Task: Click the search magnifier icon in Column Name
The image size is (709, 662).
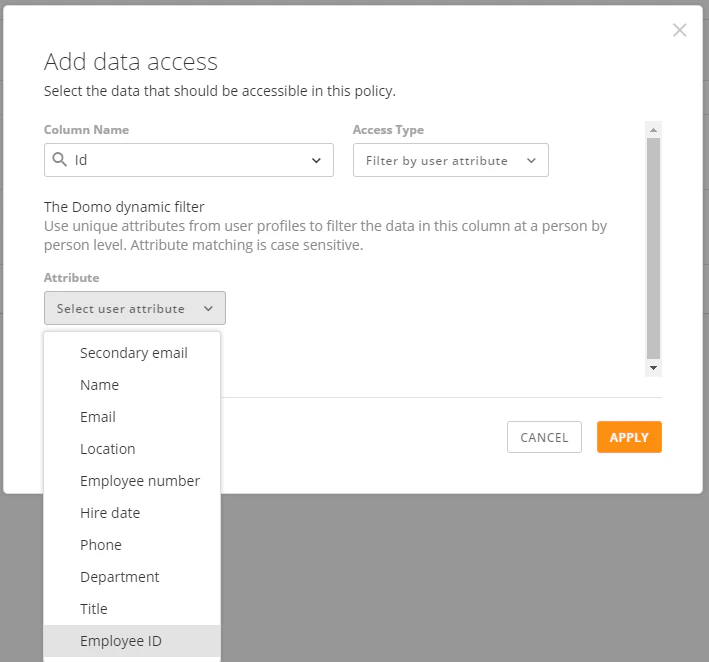Action: (x=60, y=159)
